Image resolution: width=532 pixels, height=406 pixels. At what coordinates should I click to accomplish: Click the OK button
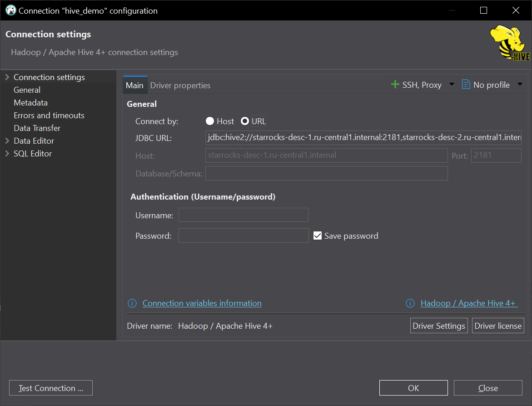tap(413, 388)
